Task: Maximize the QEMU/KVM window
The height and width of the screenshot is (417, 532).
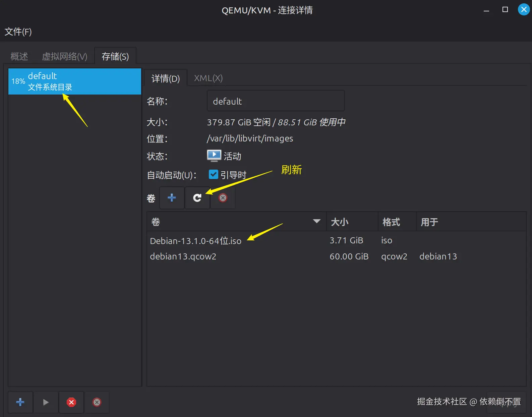Action: [505, 9]
